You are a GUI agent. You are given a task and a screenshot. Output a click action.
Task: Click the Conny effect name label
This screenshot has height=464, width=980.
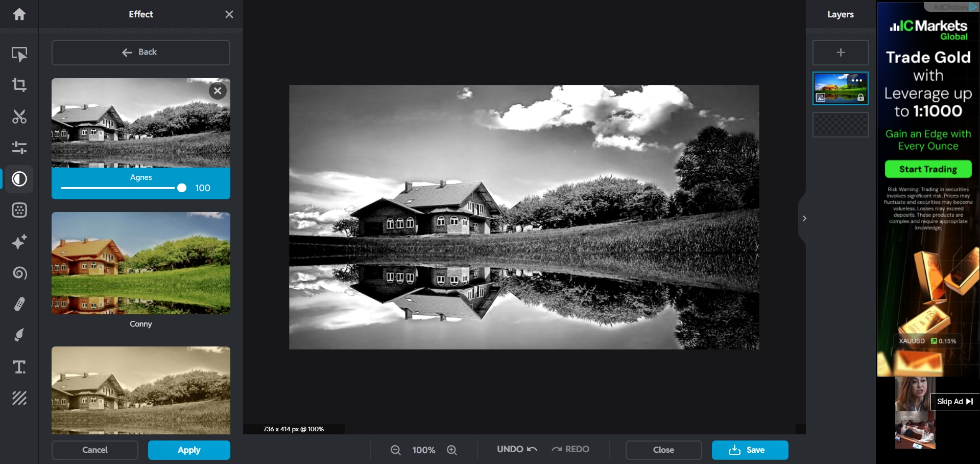coord(141,324)
